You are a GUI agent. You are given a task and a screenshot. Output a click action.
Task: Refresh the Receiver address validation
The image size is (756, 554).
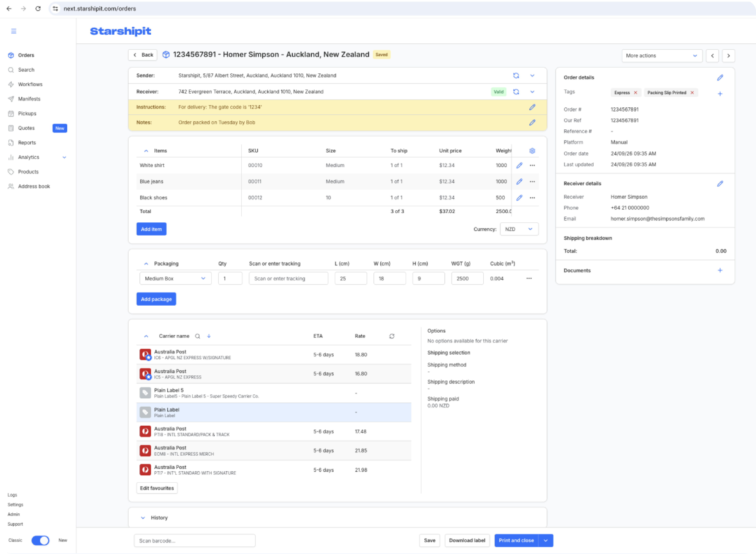pyautogui.click(x=516, y=91)
